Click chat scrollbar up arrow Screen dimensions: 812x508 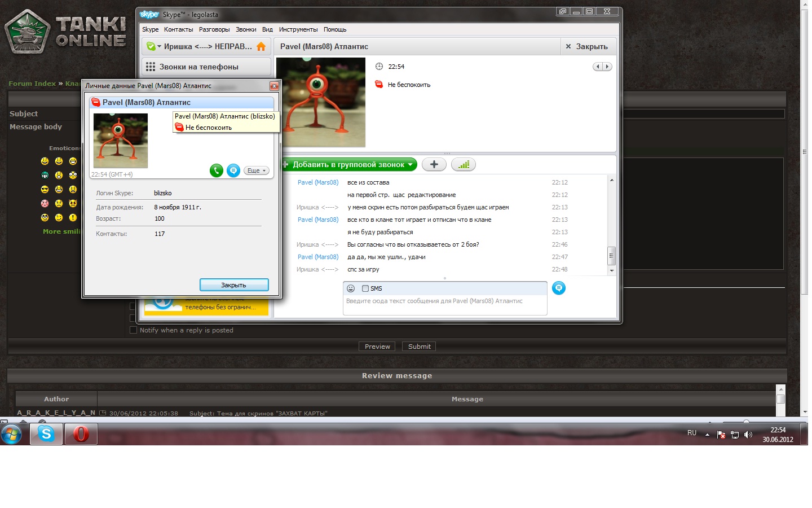click(x=611, y=180)
